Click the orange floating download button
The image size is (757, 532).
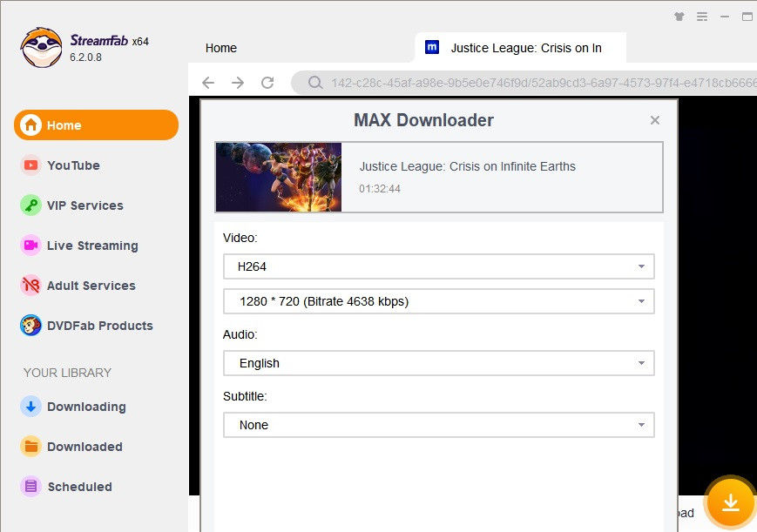coord(731,502)
